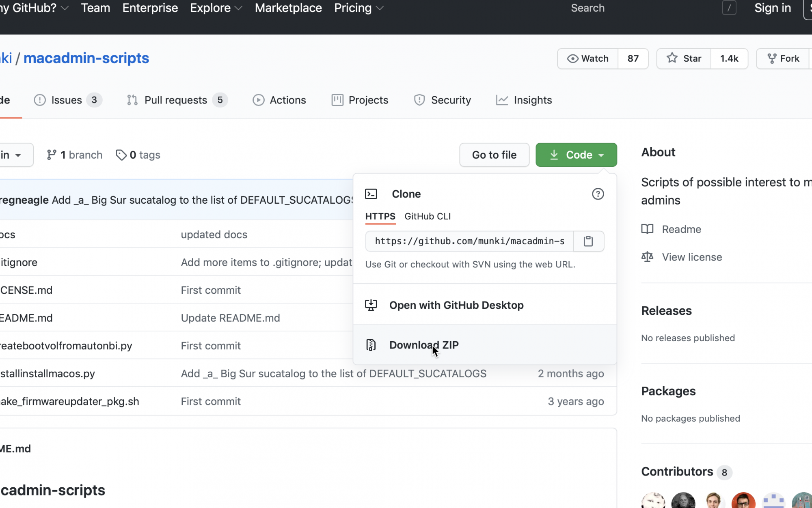812x508 pixels.
Task: Open latest commit message about Big Sur
Action: point(203,200)
